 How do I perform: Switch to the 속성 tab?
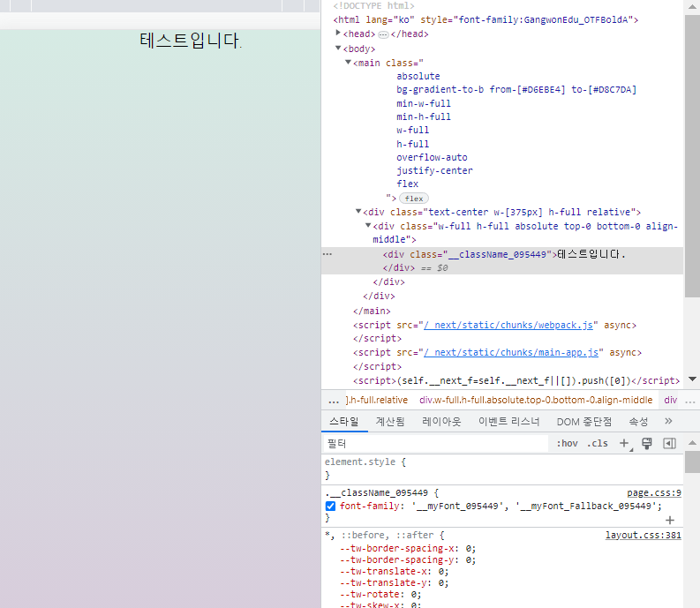click(638, 422)
